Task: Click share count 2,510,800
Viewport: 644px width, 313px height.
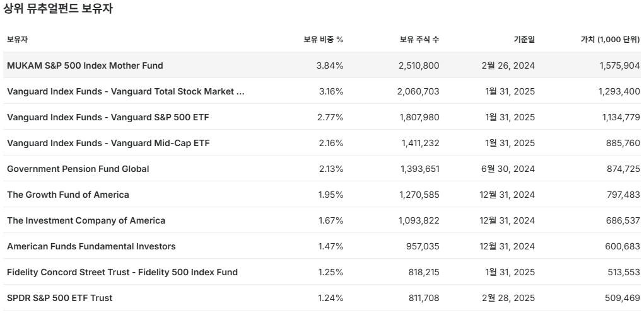Action: [419, 65]
